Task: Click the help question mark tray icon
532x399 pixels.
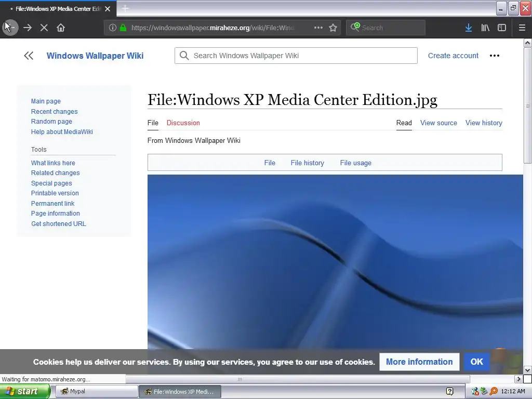Action: coord(449,392)
